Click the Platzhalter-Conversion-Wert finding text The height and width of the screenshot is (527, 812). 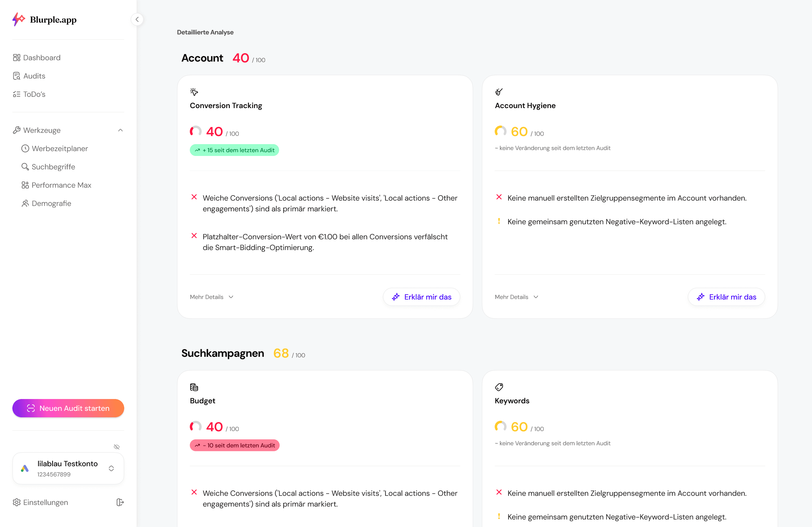(x=325, y=242)
